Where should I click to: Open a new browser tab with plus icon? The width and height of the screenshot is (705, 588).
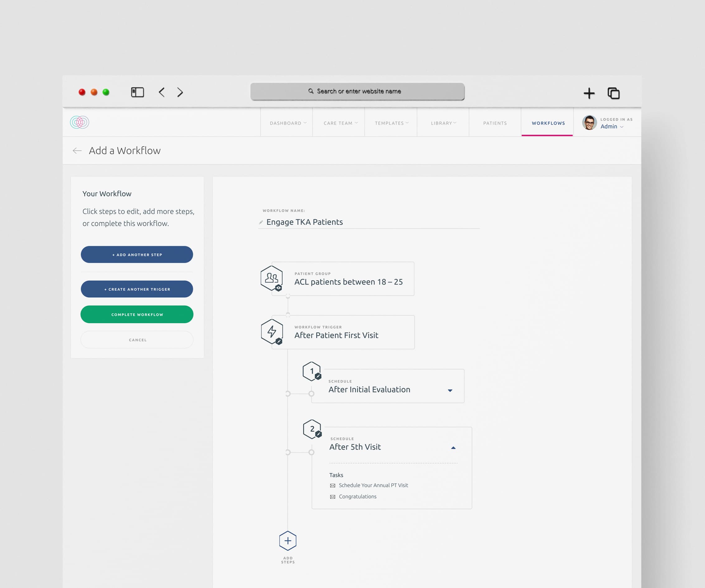[589, 93]
